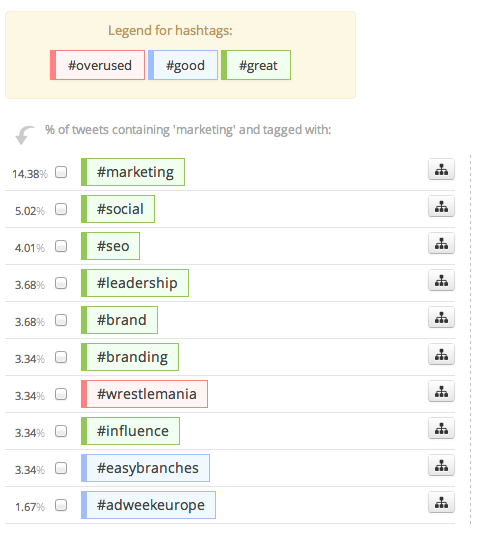This screenshot has width=478, height=534.
Task: Open hierarchy icon for #social row
Action: pyautogui.click(x=441, y=206)
